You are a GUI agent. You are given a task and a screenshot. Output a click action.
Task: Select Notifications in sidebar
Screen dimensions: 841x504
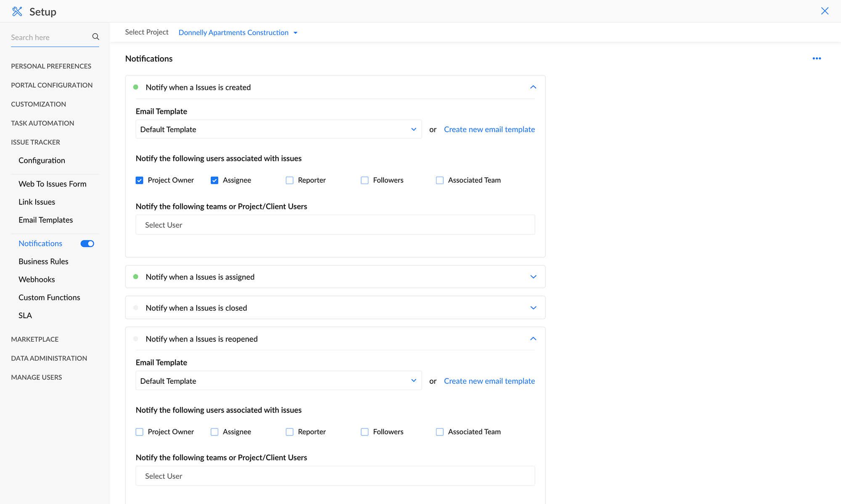click(x=40, y=243)
